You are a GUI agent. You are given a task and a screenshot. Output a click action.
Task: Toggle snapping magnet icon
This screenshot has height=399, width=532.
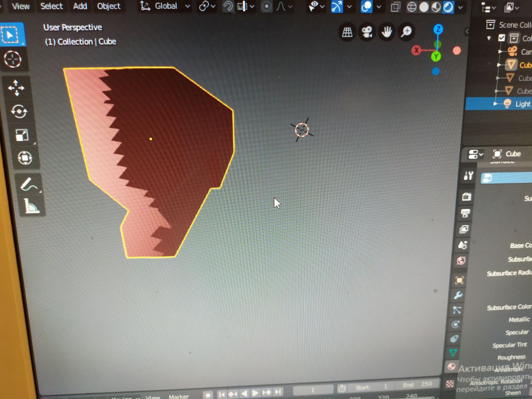(228, 6)
